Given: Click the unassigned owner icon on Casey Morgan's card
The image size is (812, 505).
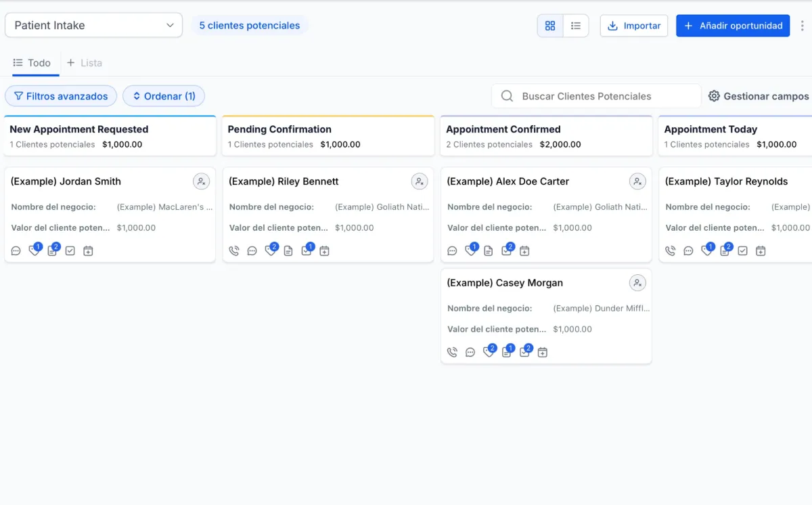Looking at the screenshot, I should [x=637, y=283].
